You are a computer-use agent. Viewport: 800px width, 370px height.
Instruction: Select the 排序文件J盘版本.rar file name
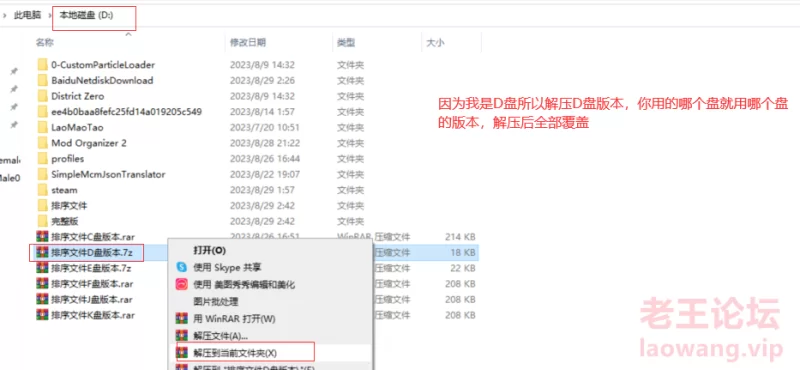(92, 299)
